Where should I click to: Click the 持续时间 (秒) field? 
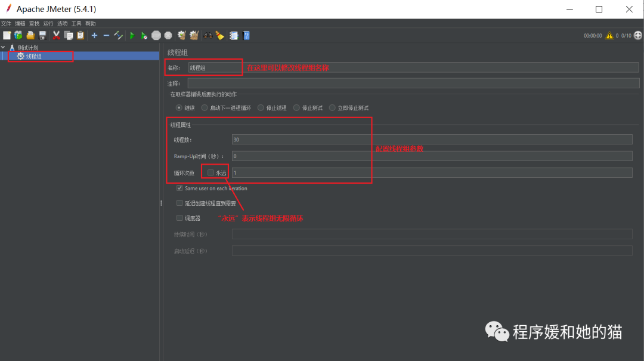(x=432, y=235)
